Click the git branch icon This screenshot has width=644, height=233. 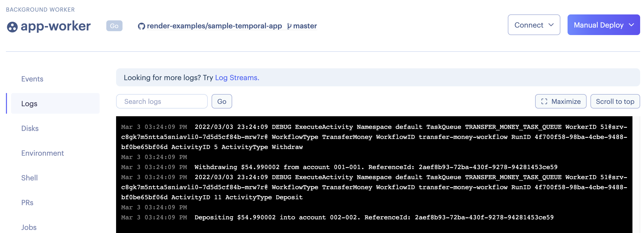(289, 26)
